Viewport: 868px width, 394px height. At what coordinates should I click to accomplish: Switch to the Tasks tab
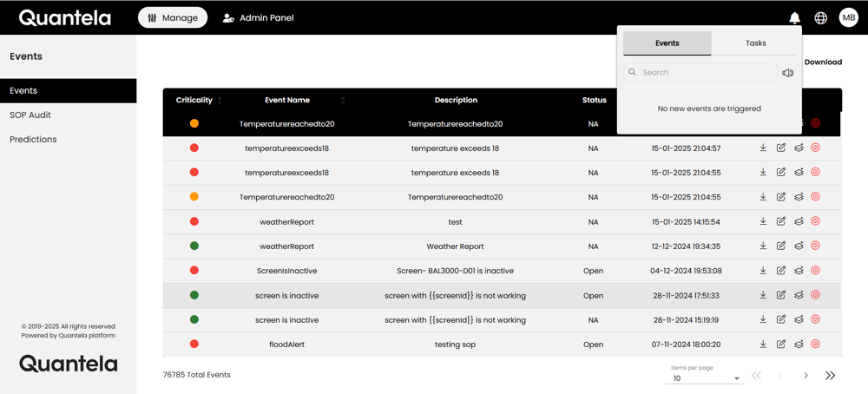pyautogui.click(x=755, y=43)
